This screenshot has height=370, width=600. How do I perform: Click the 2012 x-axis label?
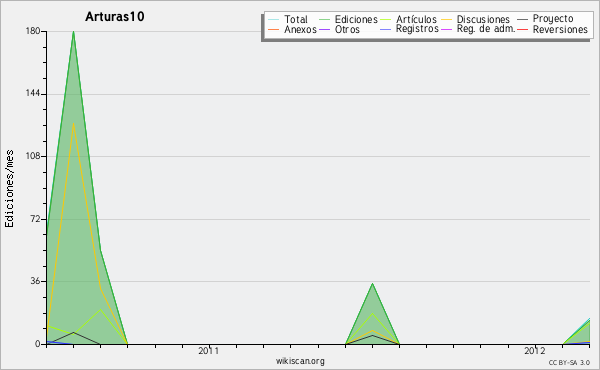click(535, 350)
